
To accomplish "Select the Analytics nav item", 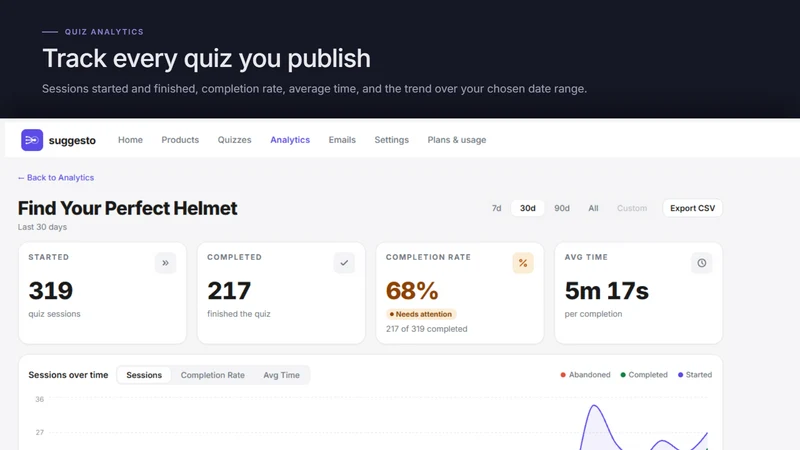I will coord(290,140).
